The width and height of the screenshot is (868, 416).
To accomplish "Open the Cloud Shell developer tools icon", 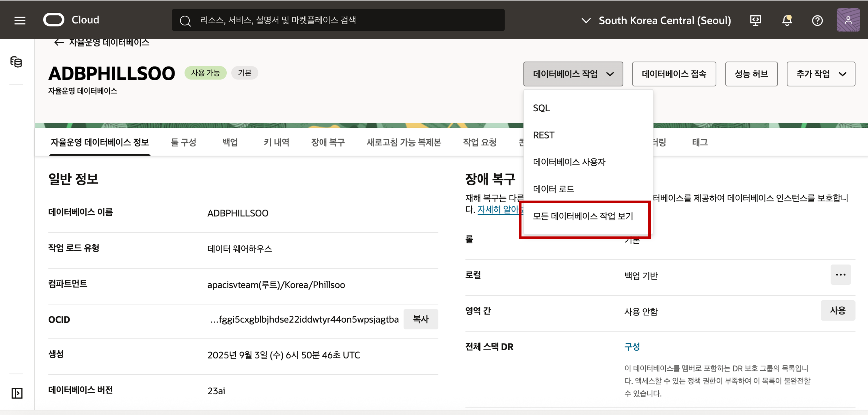I will pos(755,21).
